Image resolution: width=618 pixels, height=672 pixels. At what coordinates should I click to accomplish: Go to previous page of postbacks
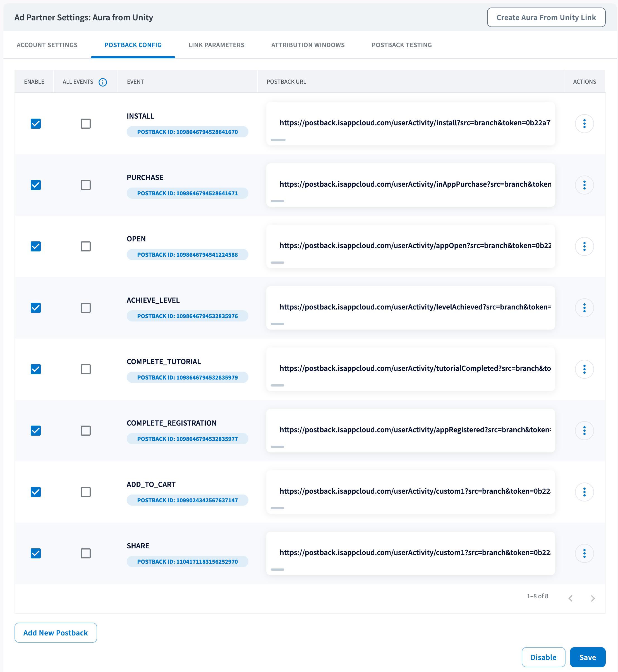pos(571,598)
